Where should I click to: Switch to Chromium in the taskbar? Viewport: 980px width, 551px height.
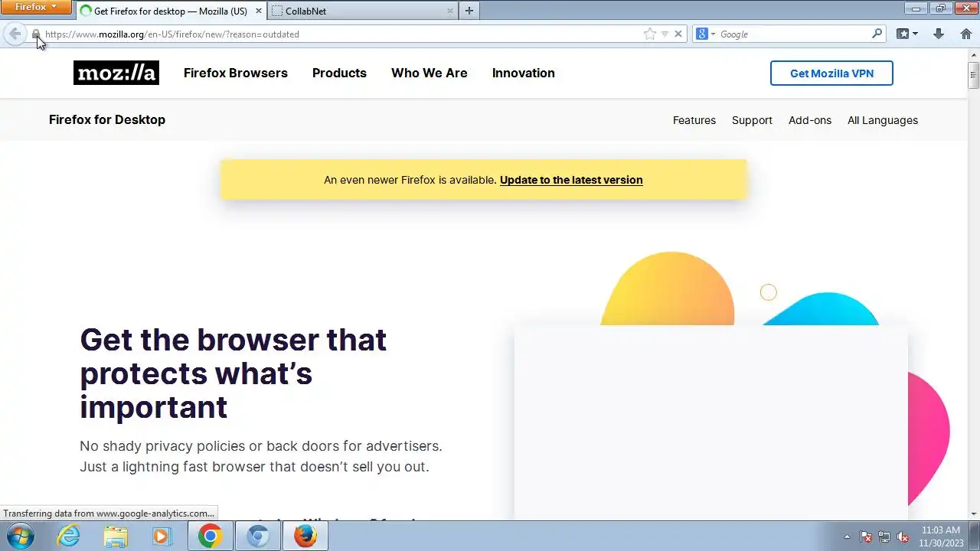[x=257, y=536]
